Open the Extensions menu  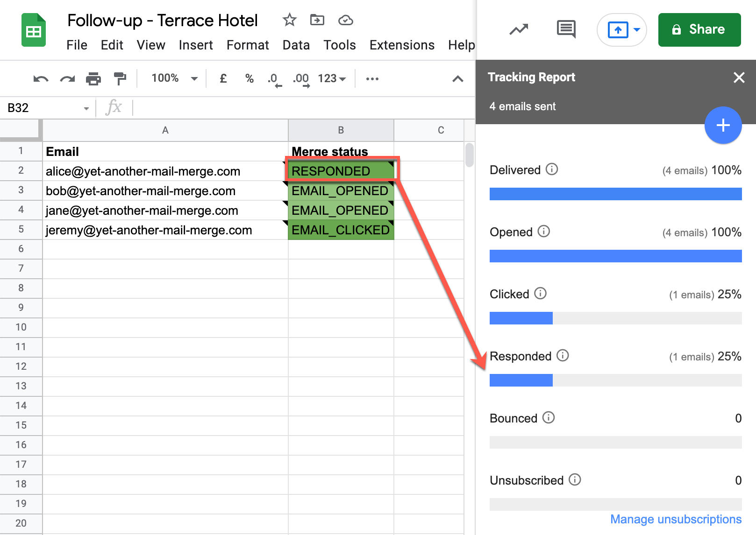[402, 45]
